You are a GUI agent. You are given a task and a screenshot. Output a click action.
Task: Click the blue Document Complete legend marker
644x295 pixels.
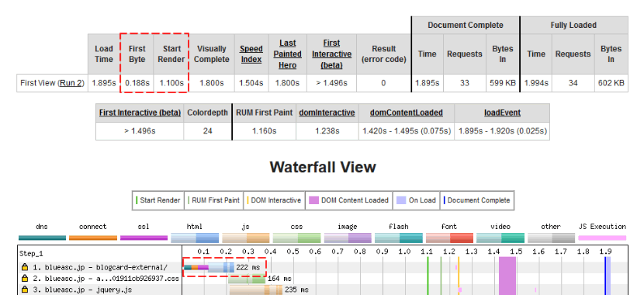pos(445,200)
